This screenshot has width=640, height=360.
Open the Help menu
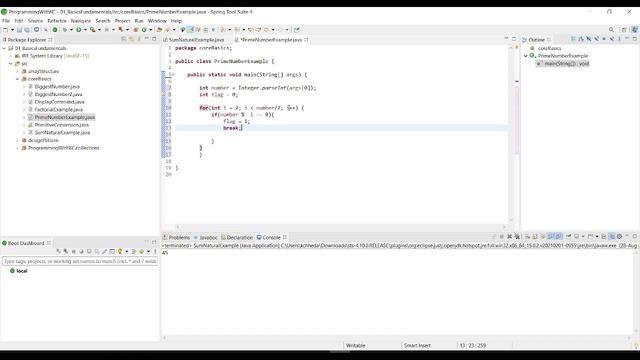click(176, 21)
